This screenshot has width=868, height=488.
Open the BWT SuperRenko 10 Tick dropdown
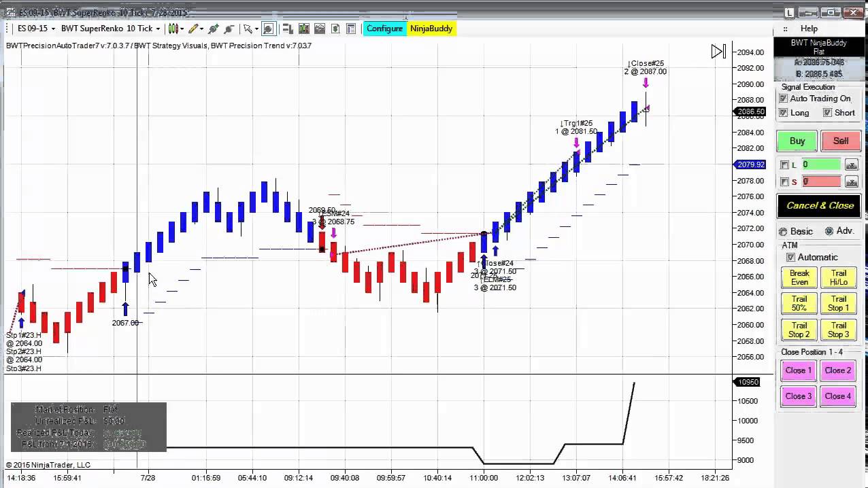point(110,29)
